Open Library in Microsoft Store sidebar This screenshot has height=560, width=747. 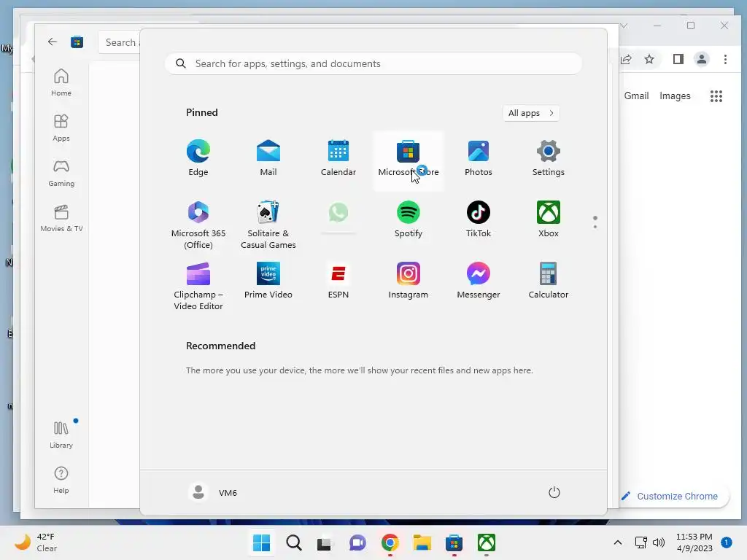pos(61,435)
